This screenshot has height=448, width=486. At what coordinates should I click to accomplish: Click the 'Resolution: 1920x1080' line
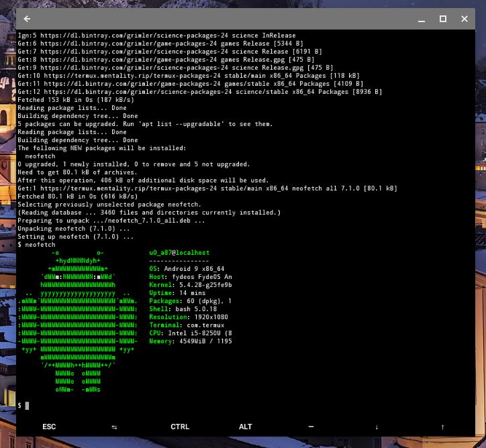point(189,317)
